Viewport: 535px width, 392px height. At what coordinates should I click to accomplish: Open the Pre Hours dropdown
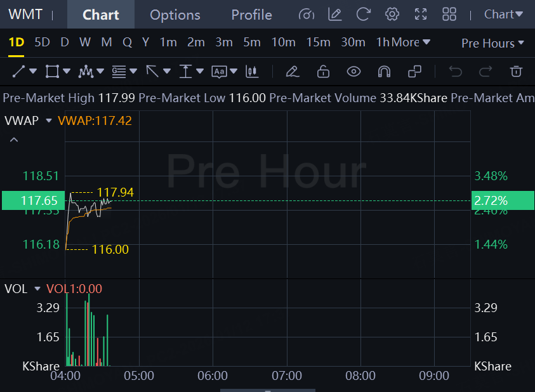coord(492,43)
